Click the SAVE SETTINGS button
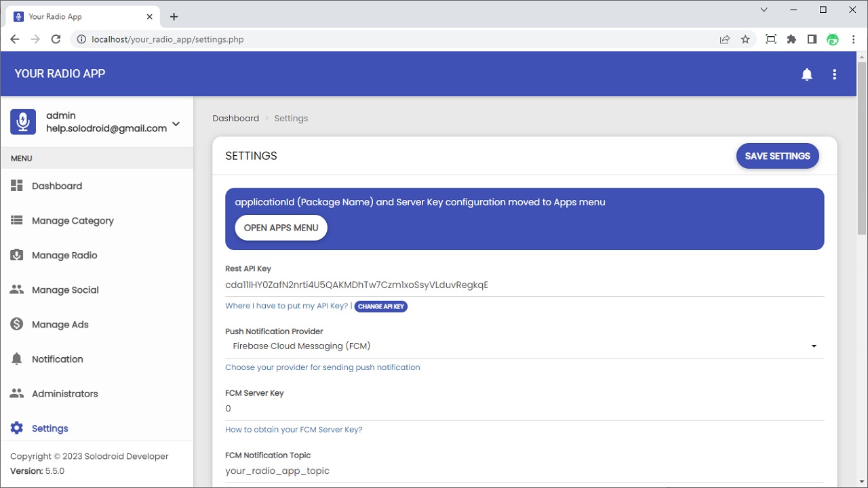 click(x=777, y=156)
